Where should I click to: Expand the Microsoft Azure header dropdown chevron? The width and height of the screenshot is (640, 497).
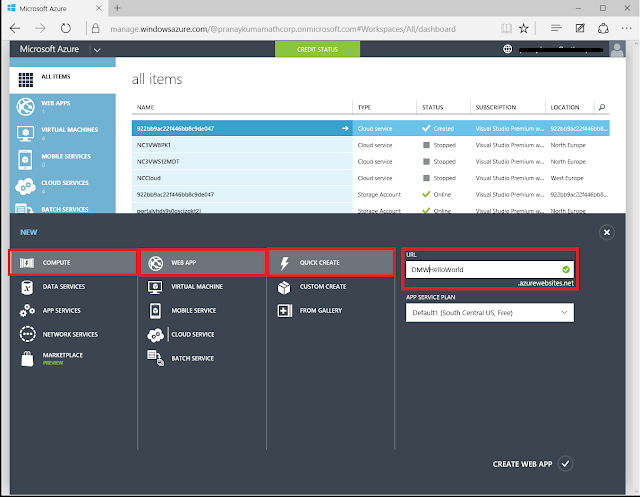[97, 50]
